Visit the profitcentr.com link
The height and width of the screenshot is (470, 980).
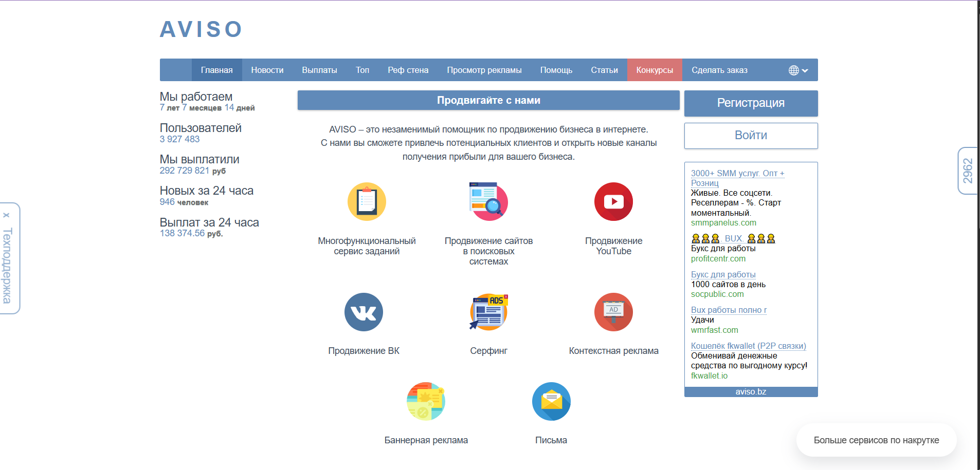[x=718, y=258]
